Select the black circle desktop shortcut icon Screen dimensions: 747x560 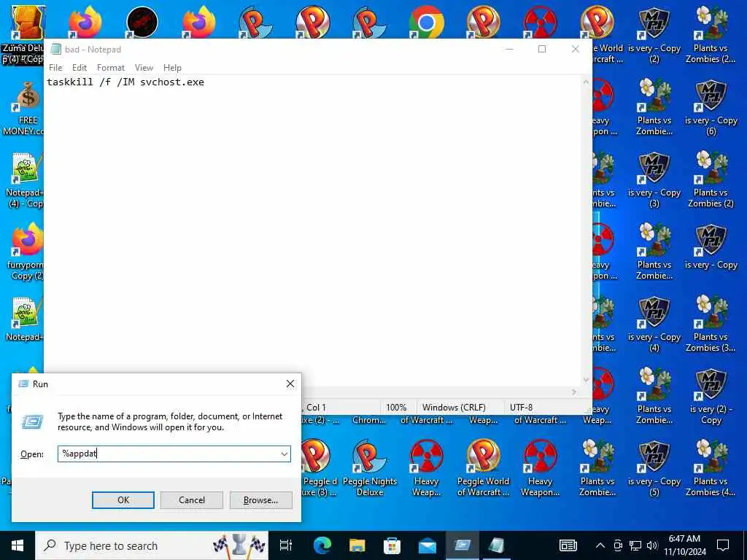[142, 22]
